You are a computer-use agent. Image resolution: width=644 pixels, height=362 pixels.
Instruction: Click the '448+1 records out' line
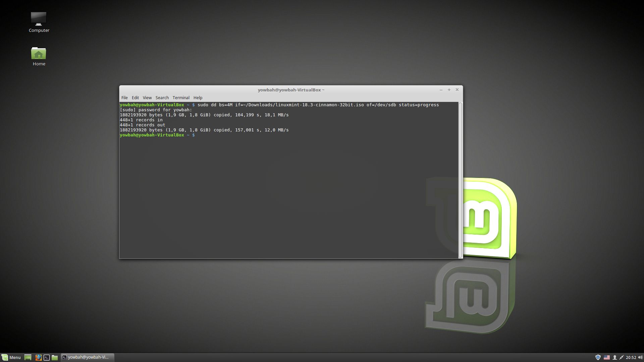[143, 125]
